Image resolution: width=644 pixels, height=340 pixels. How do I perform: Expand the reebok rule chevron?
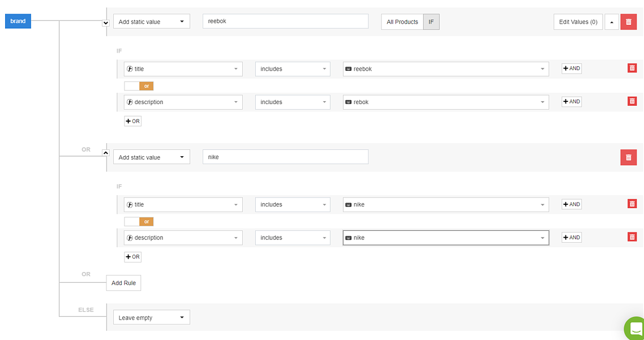pos(106,23)
